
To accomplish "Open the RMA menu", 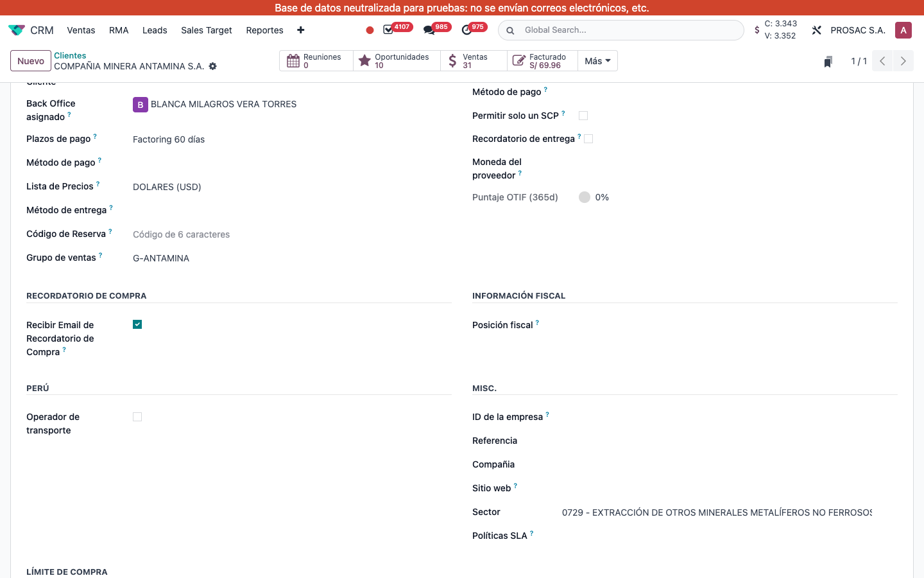I will coord(119,30).
